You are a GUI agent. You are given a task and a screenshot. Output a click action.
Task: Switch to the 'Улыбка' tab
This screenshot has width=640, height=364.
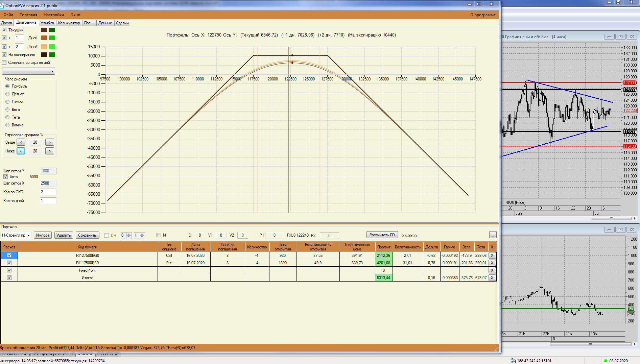(47, 23)
